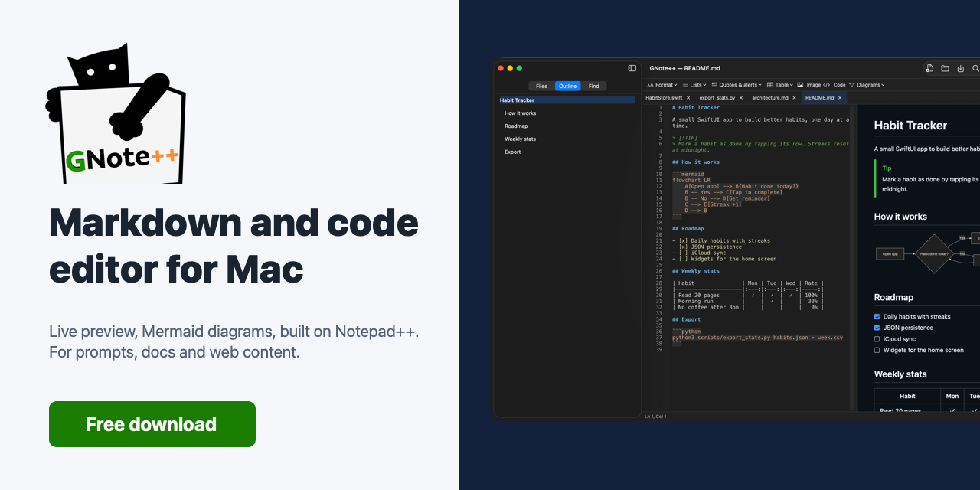Click the new document icon in title bar

click(929, 68)
